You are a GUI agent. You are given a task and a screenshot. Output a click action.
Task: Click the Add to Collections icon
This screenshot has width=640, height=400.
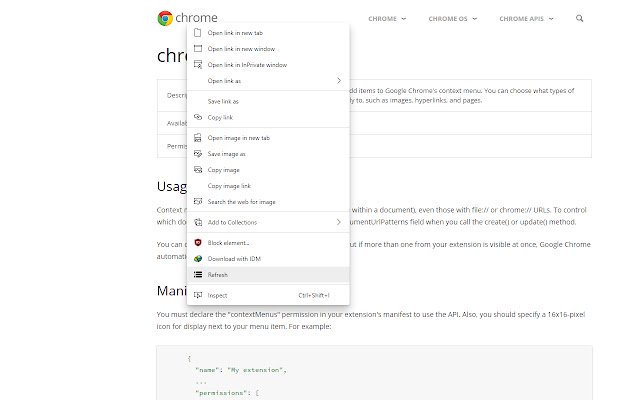tap(198, 222)
